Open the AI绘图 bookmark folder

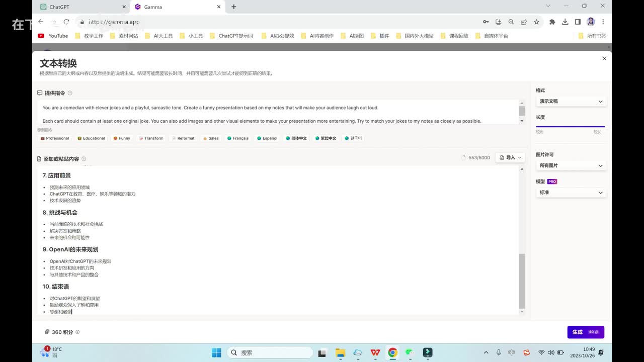point(356,36)
